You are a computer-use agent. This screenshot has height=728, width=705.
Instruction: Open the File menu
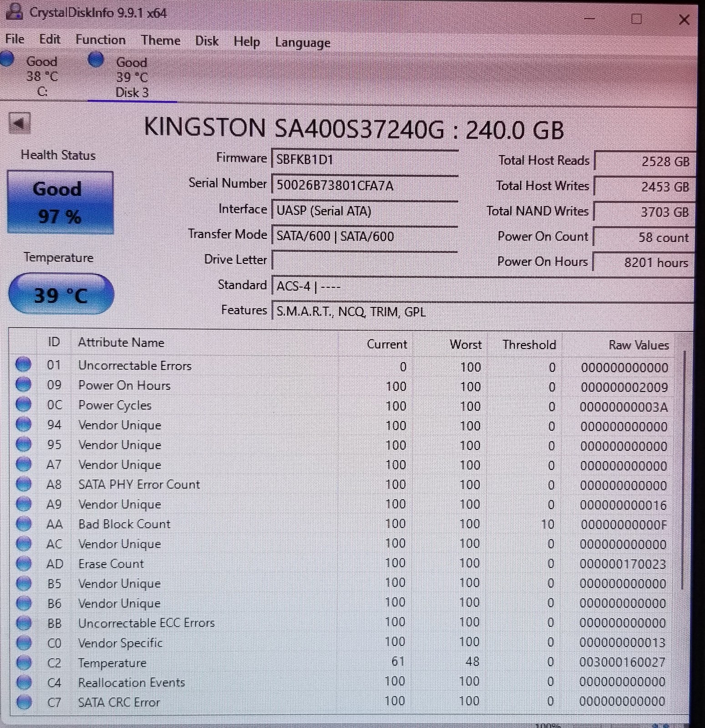point(15,39)
